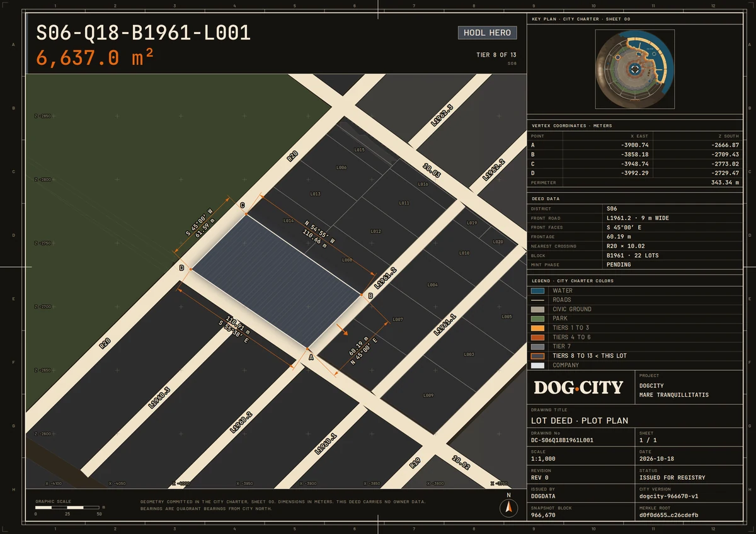
Task: Click lot label L007 on map
Action: click(x=398, y=320)
